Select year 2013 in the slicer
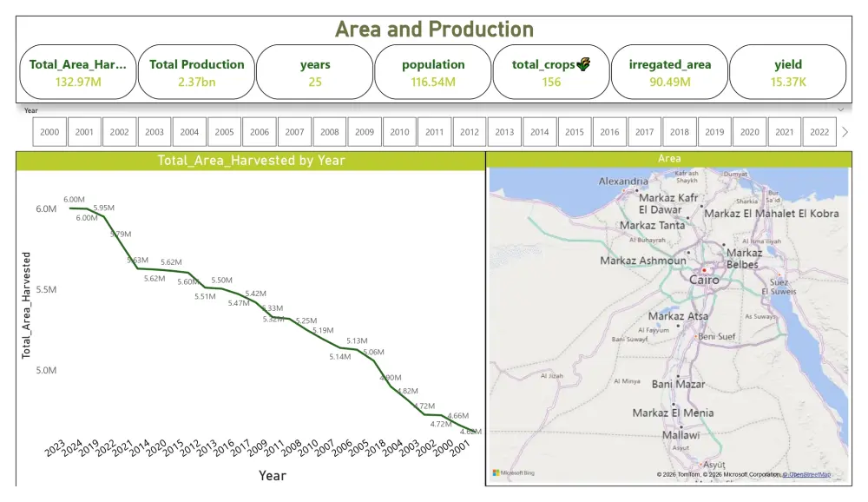868x502 pixels. (504, 132)
